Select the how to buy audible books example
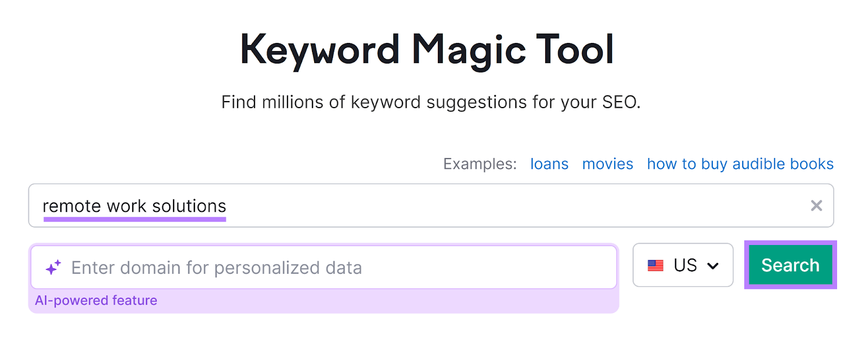Viewport: 868px width, 346px height. (740, 163)
